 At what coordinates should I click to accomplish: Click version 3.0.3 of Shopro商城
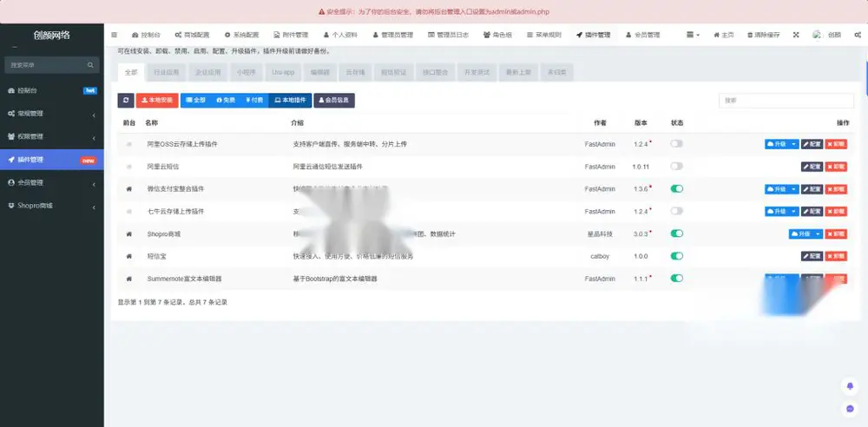pyautogui.click(x=640, y=234)
